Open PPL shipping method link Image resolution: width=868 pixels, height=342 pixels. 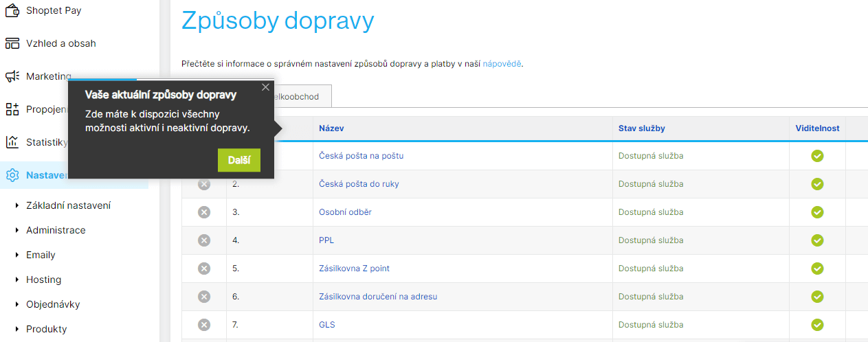pyautogui.click(x=326, y=240)
